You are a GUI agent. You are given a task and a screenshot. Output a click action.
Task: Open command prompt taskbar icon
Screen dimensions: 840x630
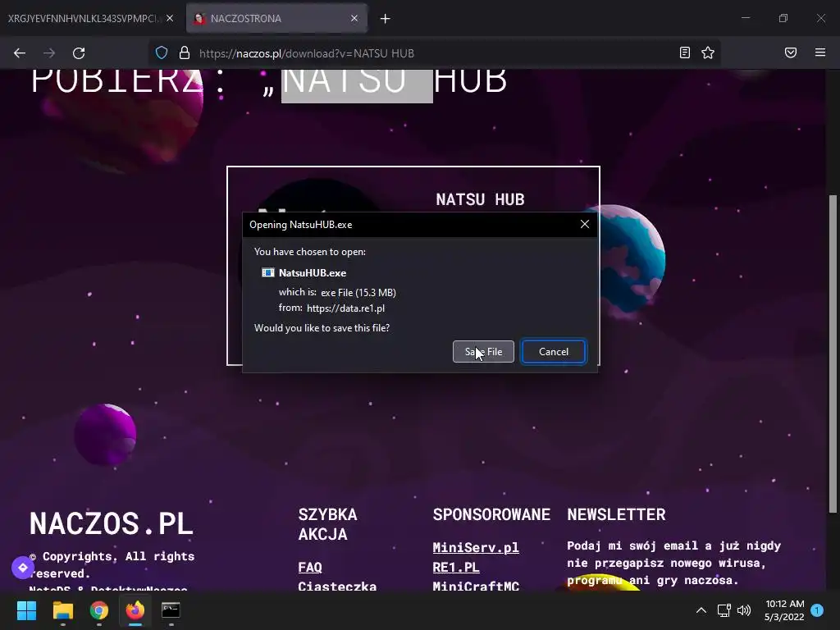pos(171,610)
